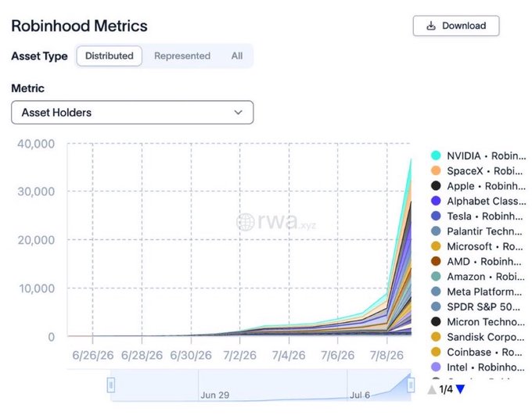The image size is (532, 419).
Task: Toggle the AMD legend series
Action: 476,261
